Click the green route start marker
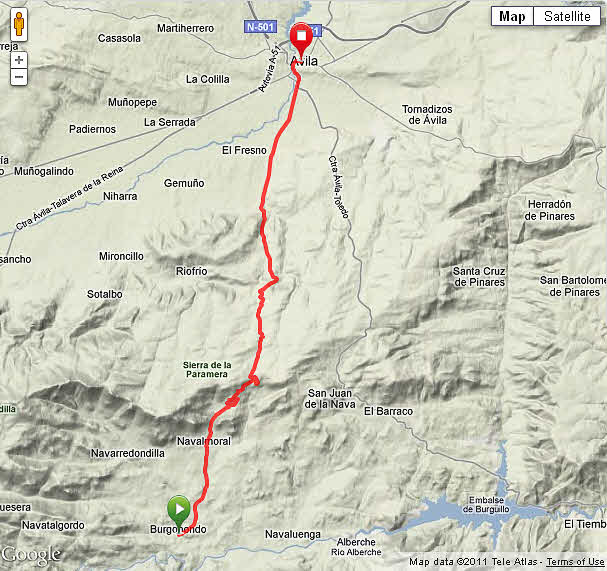This screenshot has width=607, height=571. (179, 511)
